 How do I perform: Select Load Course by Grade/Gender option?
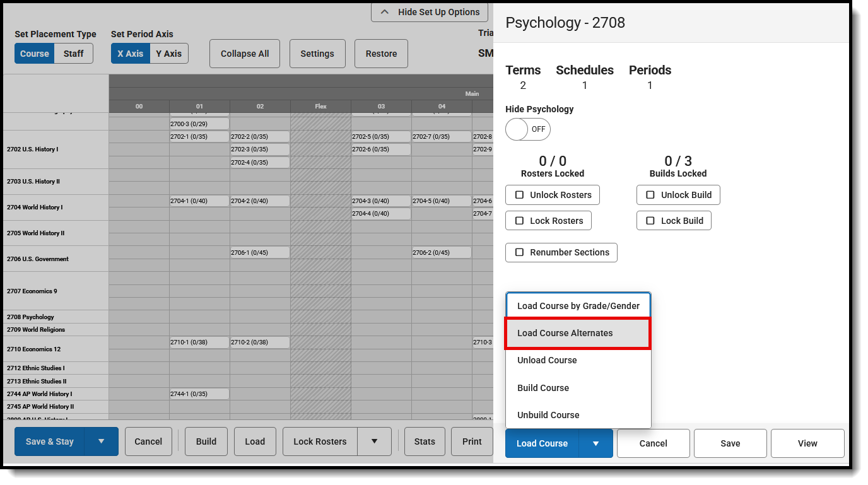[577, 305]
